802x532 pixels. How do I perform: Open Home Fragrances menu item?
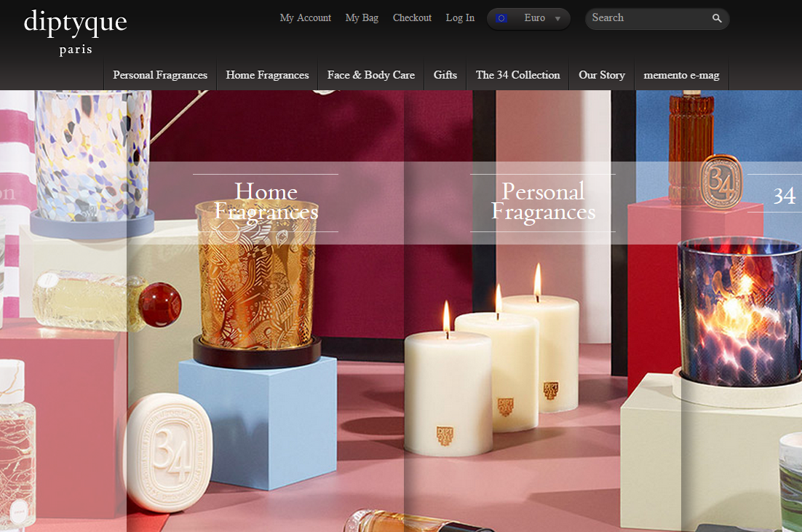point(268,75)
